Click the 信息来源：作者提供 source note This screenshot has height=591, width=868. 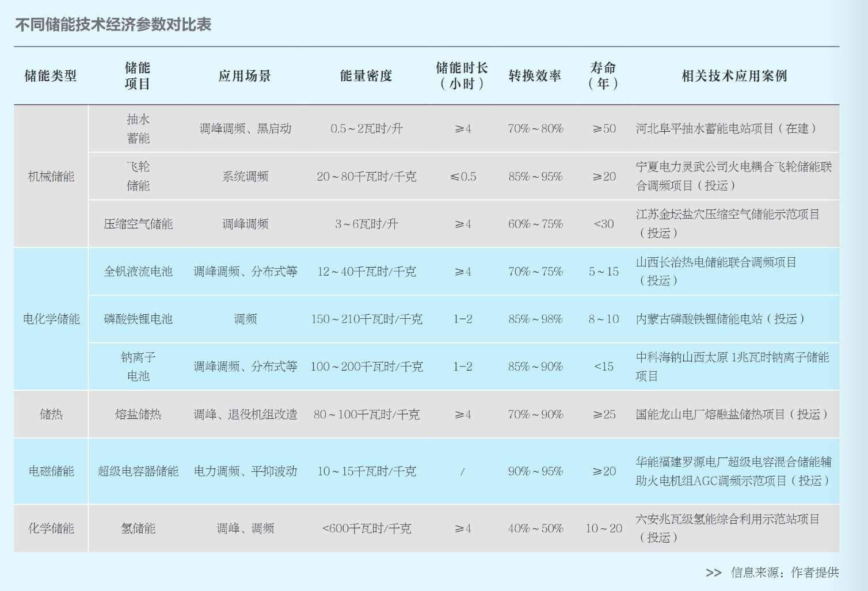coord(785,573)
